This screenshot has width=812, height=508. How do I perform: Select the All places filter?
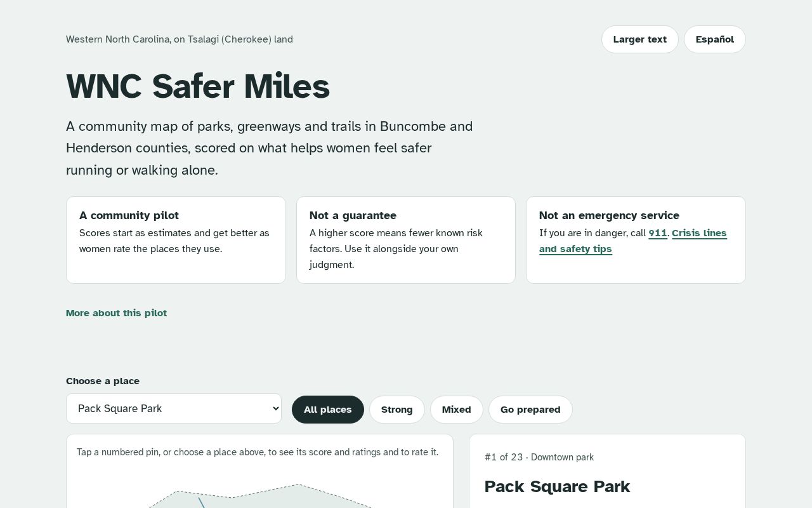coord(327,410)
